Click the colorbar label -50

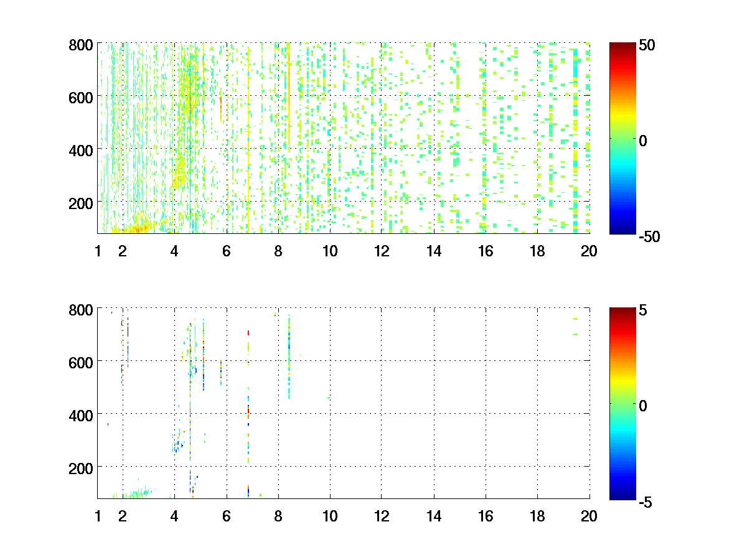coord(651,238)
